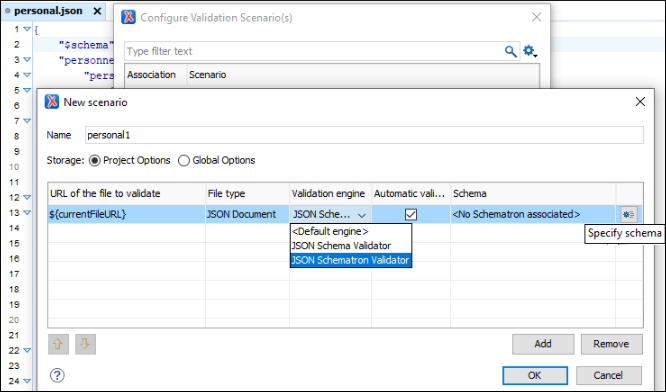Click the "$schema" text on line 2
The width and height of the screenshot is (666, 392).
(87, 45)
